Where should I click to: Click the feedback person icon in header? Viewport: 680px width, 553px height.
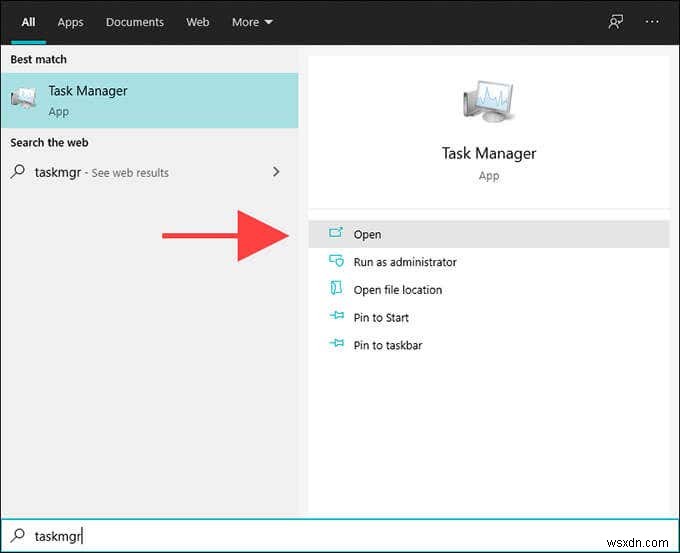tap(615, 22)
